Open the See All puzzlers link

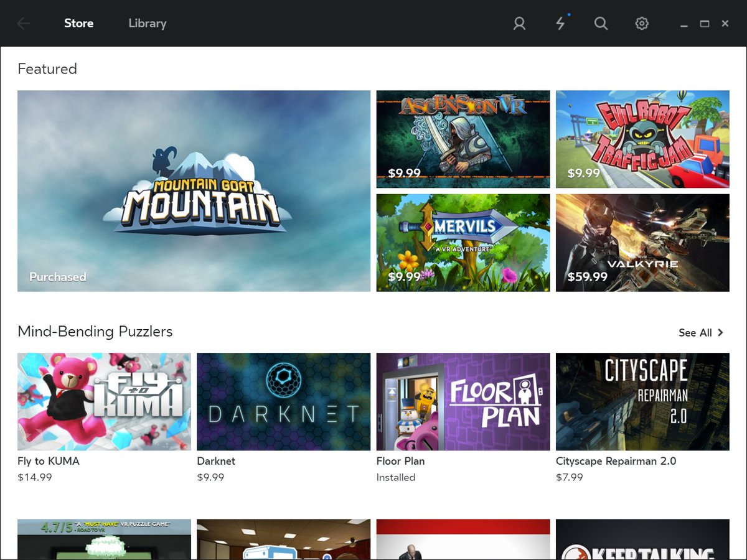click(694, 332)
